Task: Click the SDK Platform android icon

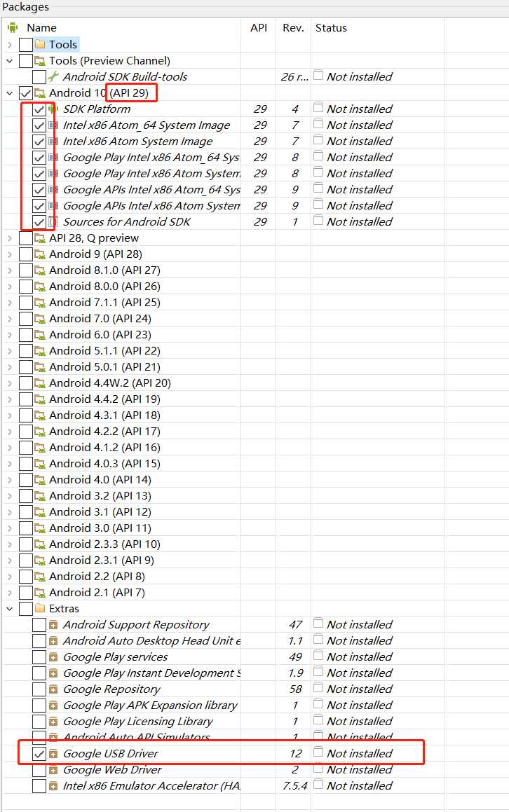Action: point(53,109)
